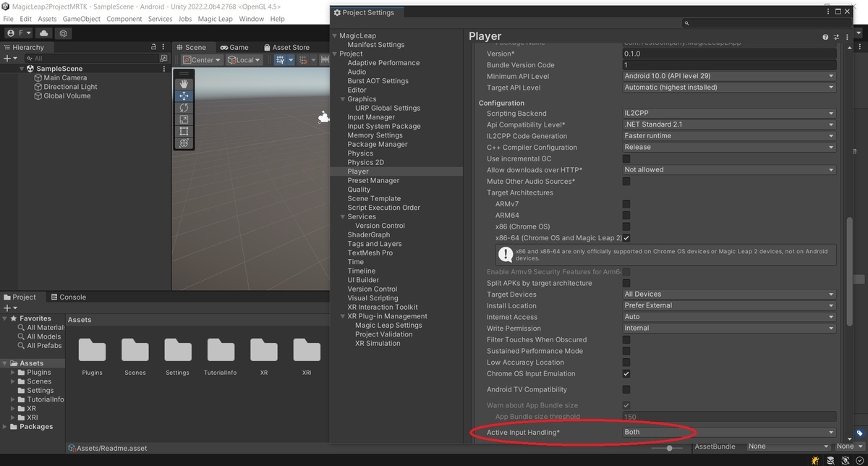The width and height of the screenshot is (868, 466).
Task: Open Pivot Center dropdown in Scene toolbar
Action: [202, 60]
